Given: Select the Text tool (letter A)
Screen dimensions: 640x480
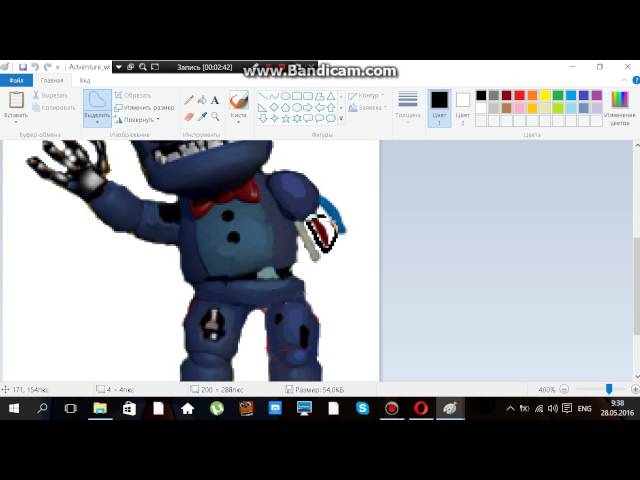Looking at the screenshot, I should [x=215, y=100].
